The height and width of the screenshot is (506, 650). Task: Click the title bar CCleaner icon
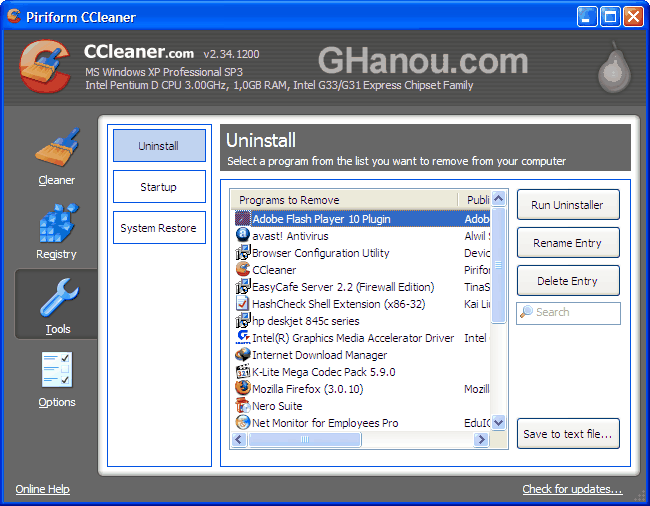tap(14, 17)
